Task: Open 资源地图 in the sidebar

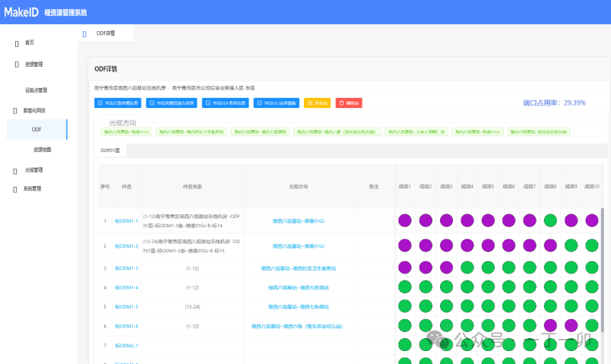Action: coord(42,150)
